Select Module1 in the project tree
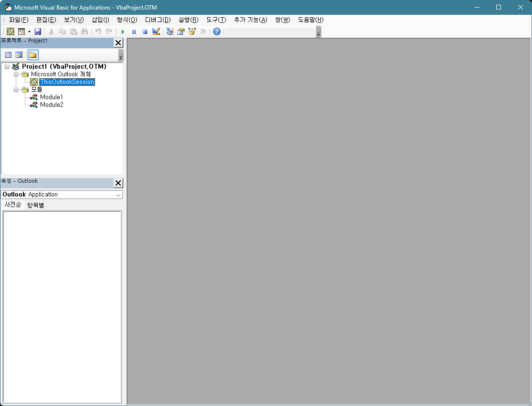The width and height of the screenshot is (532, 406). coord(51,97)
